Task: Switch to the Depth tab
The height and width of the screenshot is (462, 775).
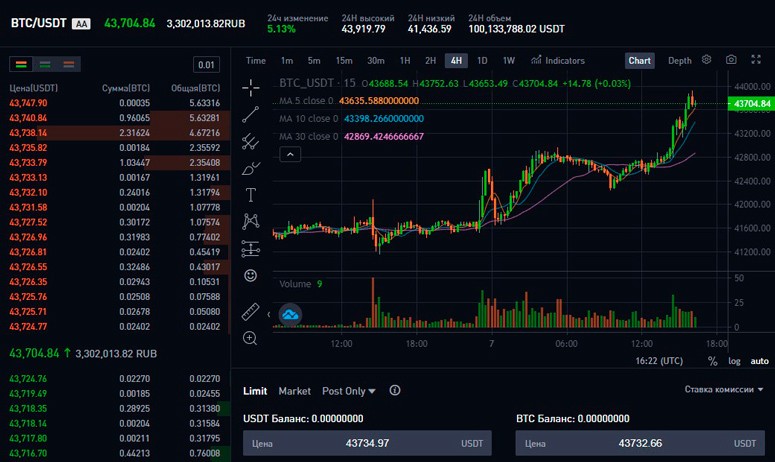Action: pyautogui.click(x=680, y=60)
